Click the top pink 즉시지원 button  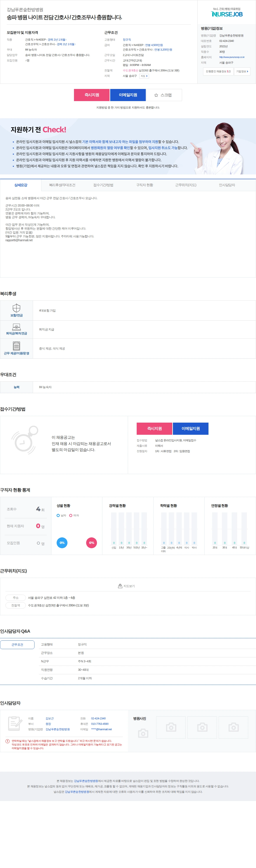click(92, 95)
